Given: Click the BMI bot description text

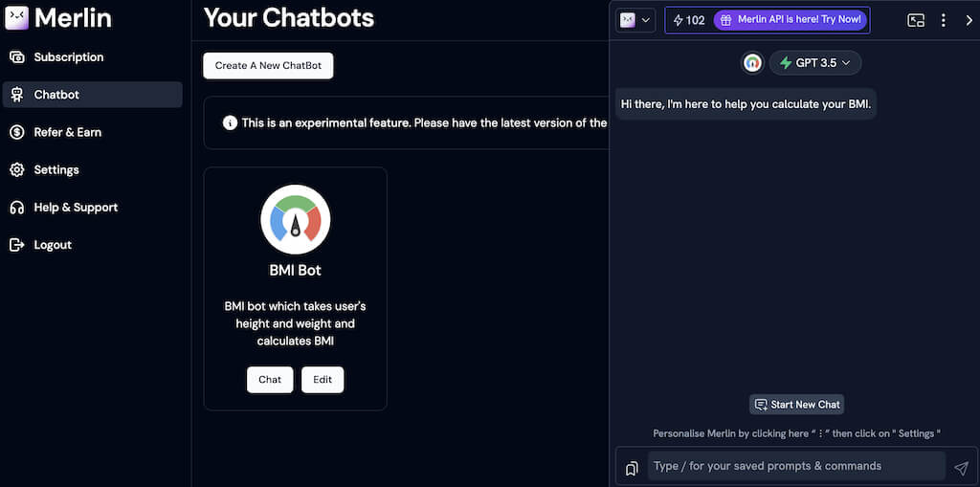Looking at the screenshot, I should [295, 323].
